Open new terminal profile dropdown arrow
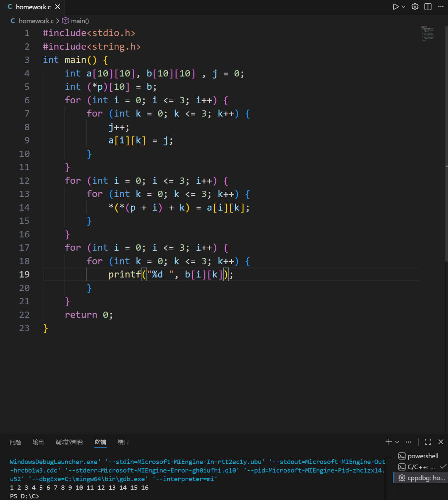Image resolution: width=448 pixels, height=500 pixels. pyautogui.click(x=397, y=442)
